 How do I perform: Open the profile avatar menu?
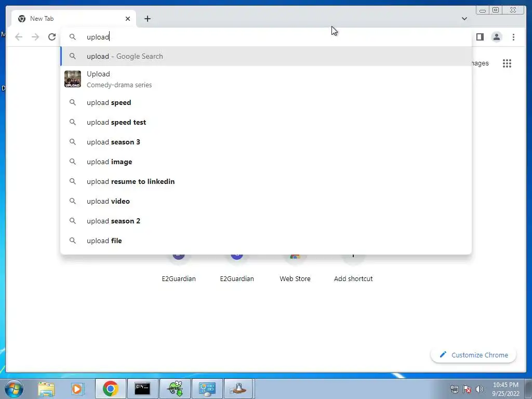coord(496,37)
